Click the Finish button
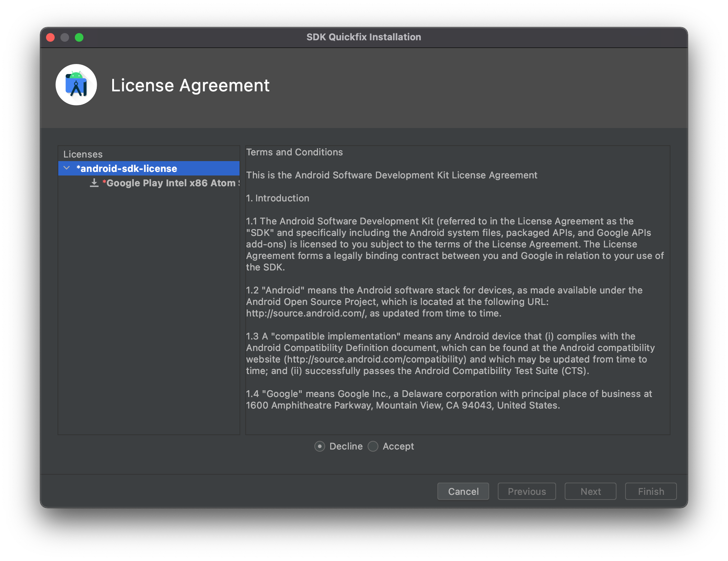 [651, 491]
